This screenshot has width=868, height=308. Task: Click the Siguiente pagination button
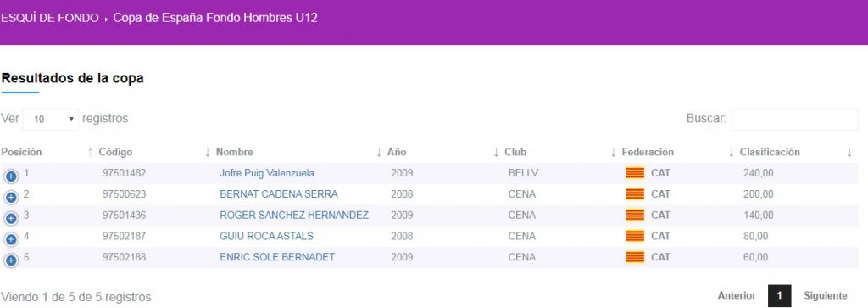826,296
